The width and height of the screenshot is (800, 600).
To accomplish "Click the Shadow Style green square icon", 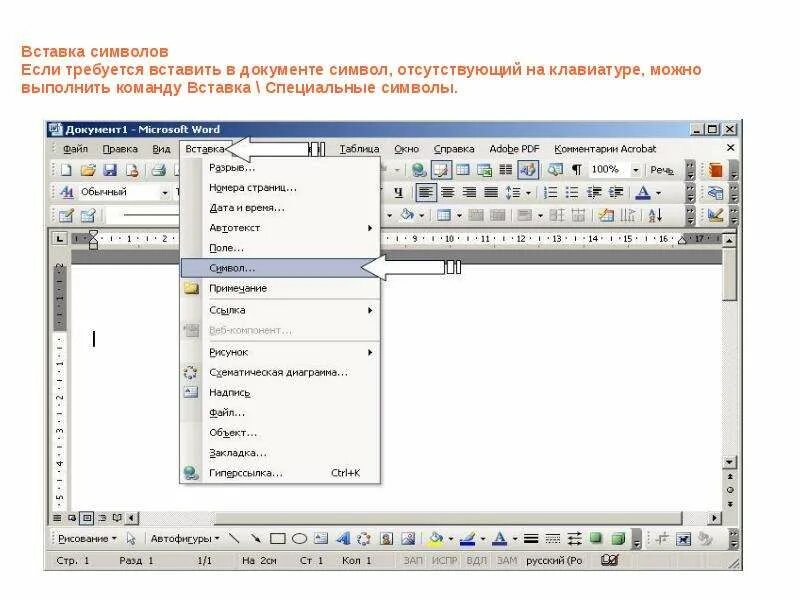I will point(595,538).
